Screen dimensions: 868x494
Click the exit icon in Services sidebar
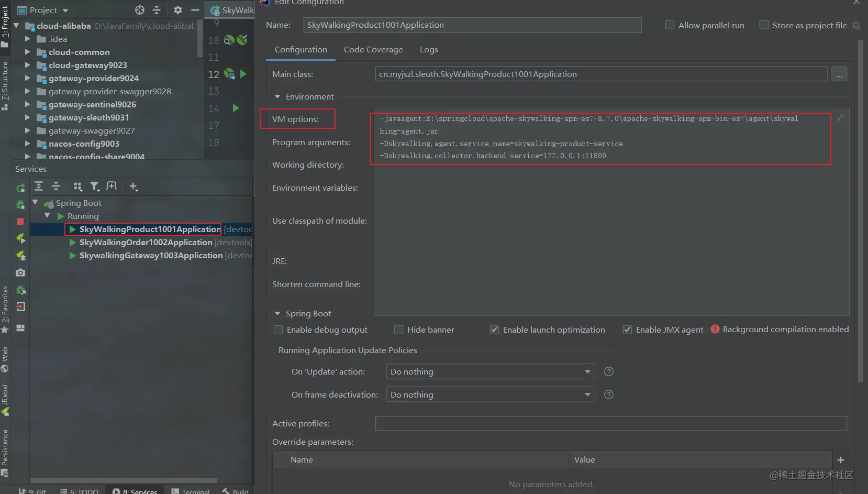pos(20,306)
